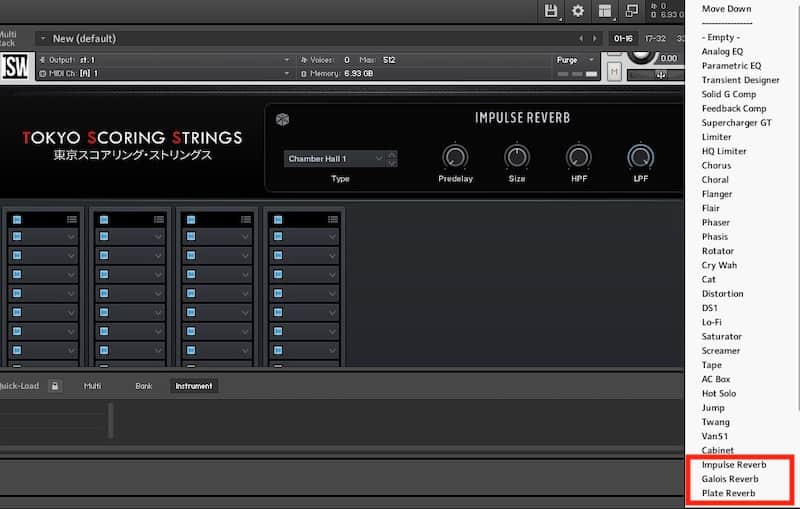Choose Rotator from the effect menu
Viewport: 800px width, 509px height.
coord(717,251)
